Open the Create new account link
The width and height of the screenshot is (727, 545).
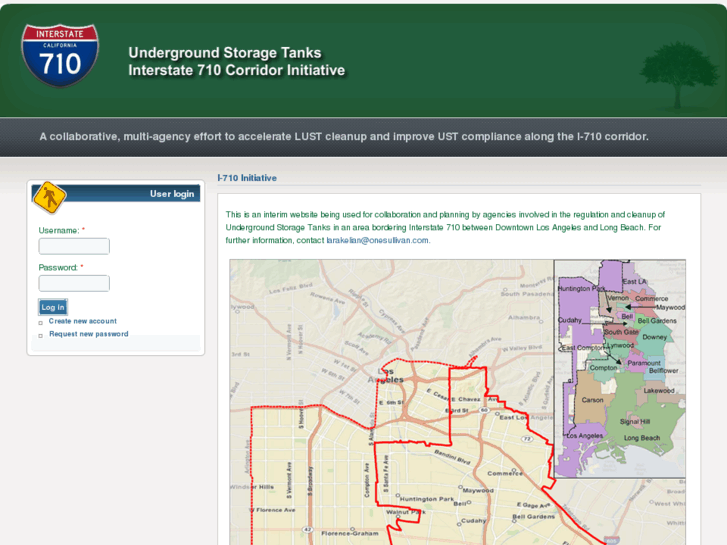click(x=83, y=321)
